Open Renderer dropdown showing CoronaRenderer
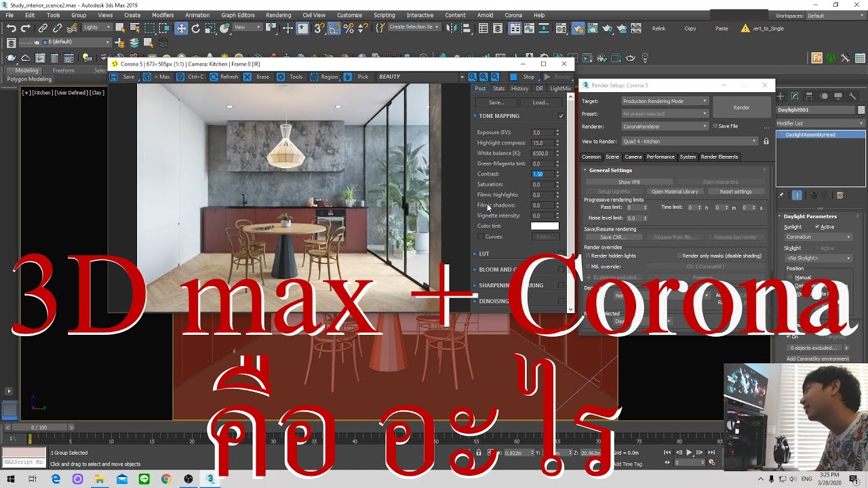This screenshot has height=488, width=868. pos(665,126)
